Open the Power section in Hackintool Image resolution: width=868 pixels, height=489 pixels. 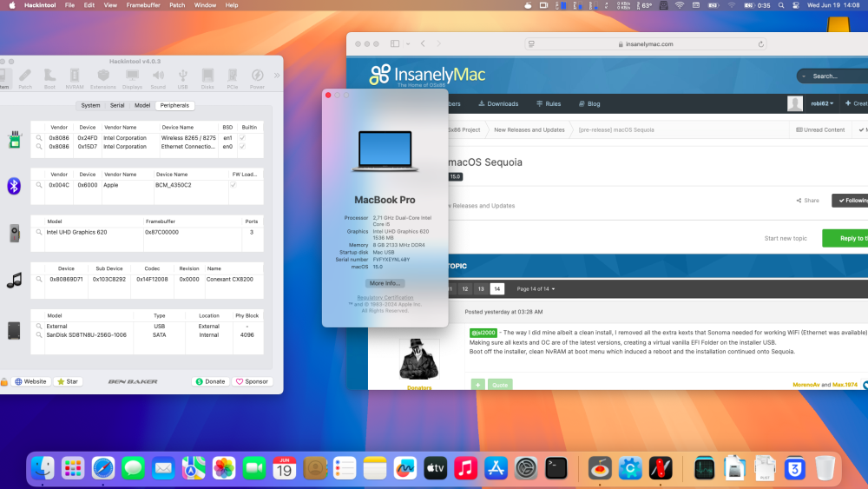pos(257,79)
